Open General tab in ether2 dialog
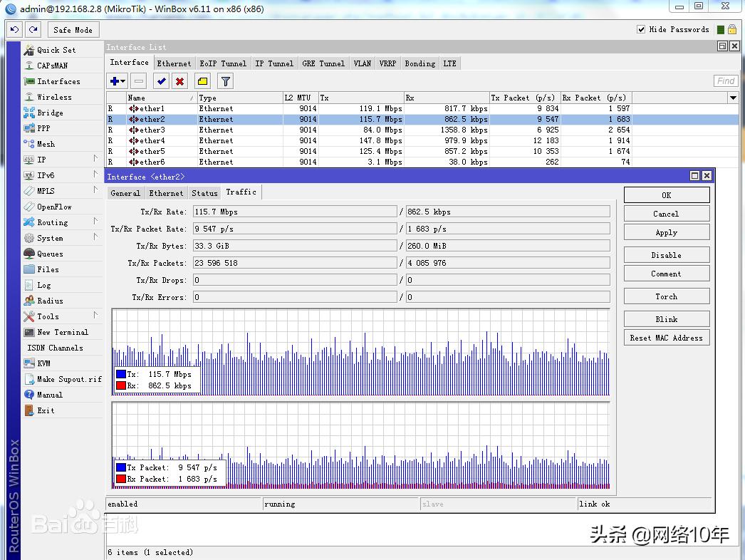The width and height of the screenshot is (745, 560). (x=125, y=193)
